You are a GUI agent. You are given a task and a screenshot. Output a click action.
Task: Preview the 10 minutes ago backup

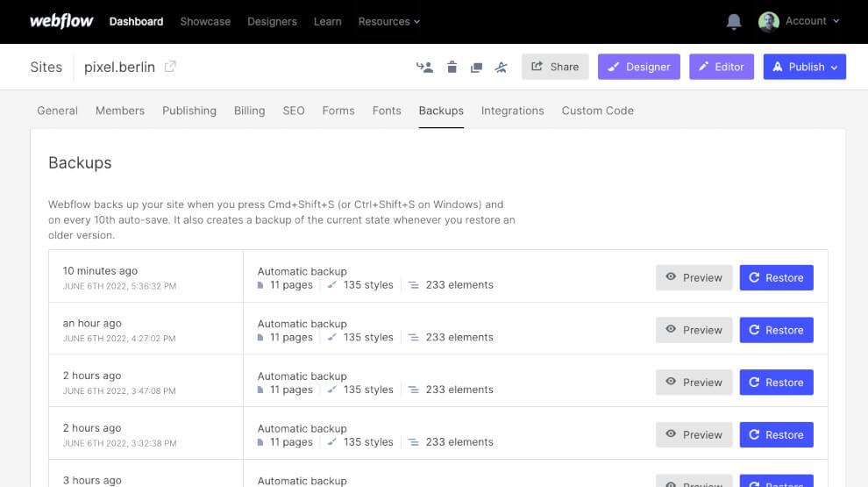point(694,277)
